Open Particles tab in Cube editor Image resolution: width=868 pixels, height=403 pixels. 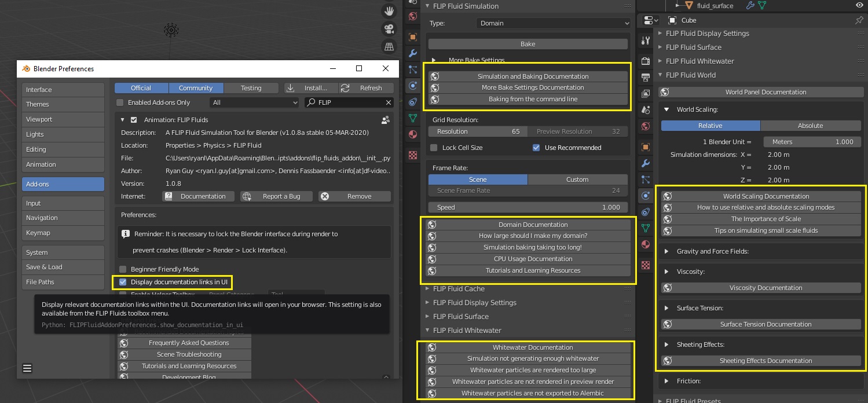click(x=645, y=180)
